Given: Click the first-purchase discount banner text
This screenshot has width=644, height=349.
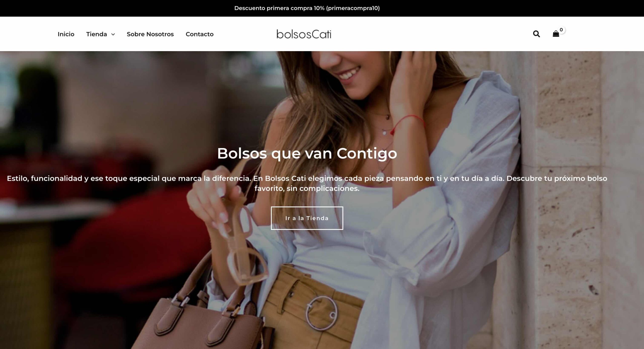Looking at the screenshot, I should pos(307,8).
